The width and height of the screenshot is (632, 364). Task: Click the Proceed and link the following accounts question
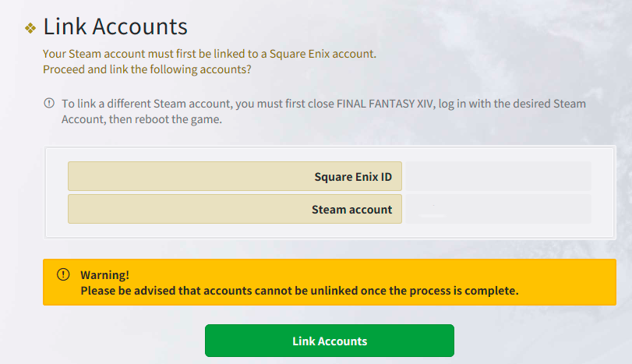[x=149, y=69]
